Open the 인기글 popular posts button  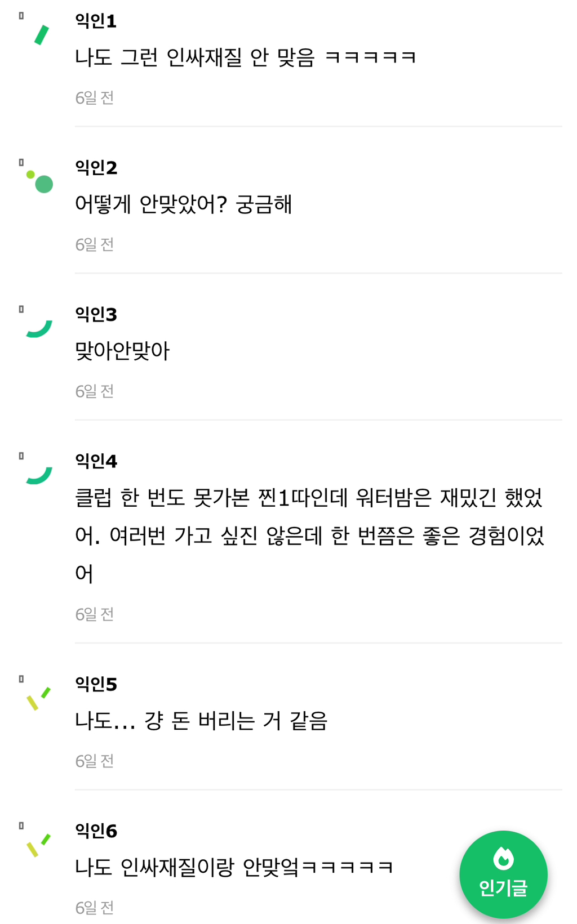tap(503, 874)
